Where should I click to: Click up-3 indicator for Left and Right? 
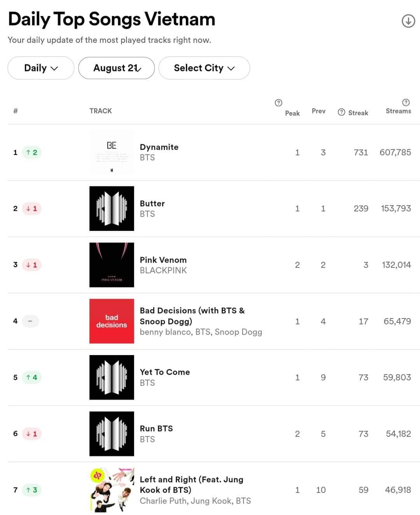pyautogui.click(x=31, y=490)
